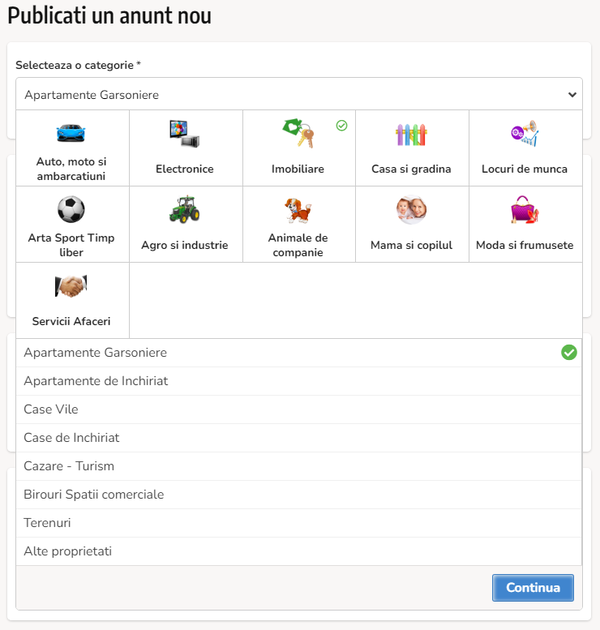Screen dimensions: 600x630
Task: Select the soccer ball Arta Sport icon
Action: coord(71,209)
